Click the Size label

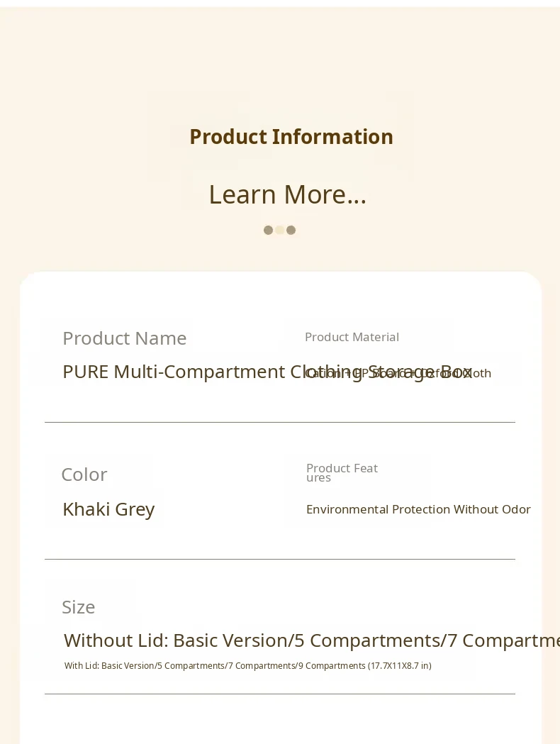(x=78, y=607)
